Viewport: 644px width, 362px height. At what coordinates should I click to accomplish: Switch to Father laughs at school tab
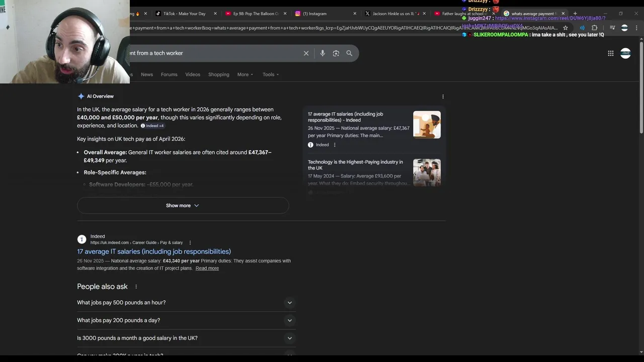[462, 14]
